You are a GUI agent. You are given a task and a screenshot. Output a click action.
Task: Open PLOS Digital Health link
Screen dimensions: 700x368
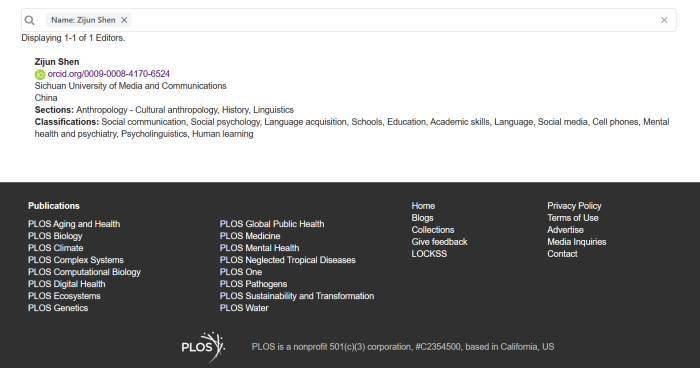[x=67, y=284]
